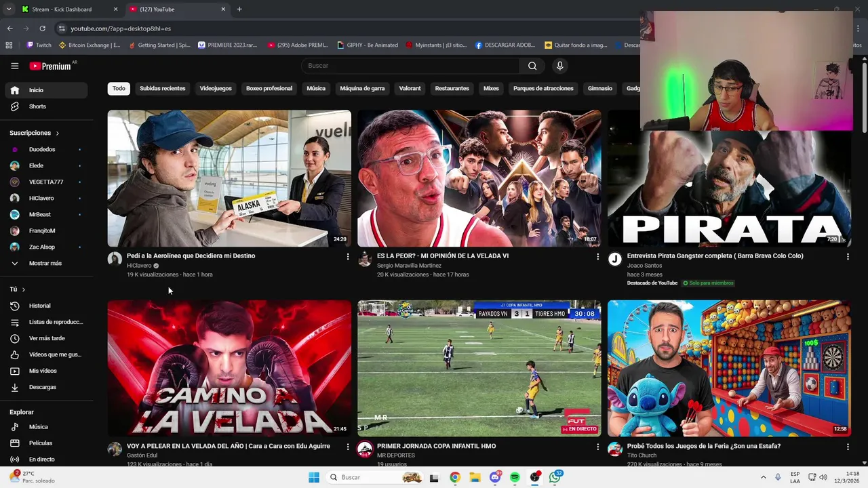
Task: Show hidden system tray icons
Action: click(x=763, y=477)
